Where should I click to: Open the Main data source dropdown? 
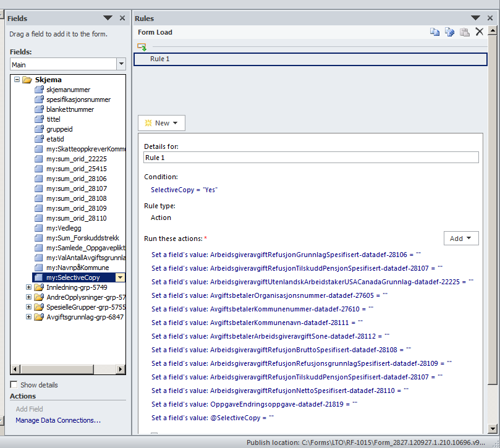[x=121, y=64]
